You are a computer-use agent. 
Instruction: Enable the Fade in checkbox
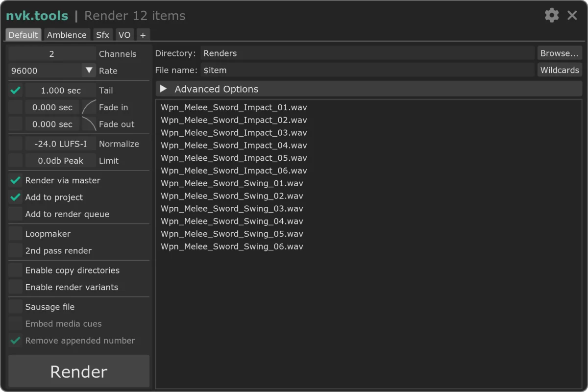[16, 107]
